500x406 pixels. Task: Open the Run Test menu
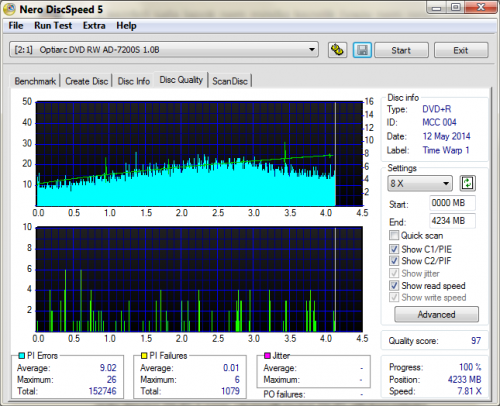pos(53,26)
